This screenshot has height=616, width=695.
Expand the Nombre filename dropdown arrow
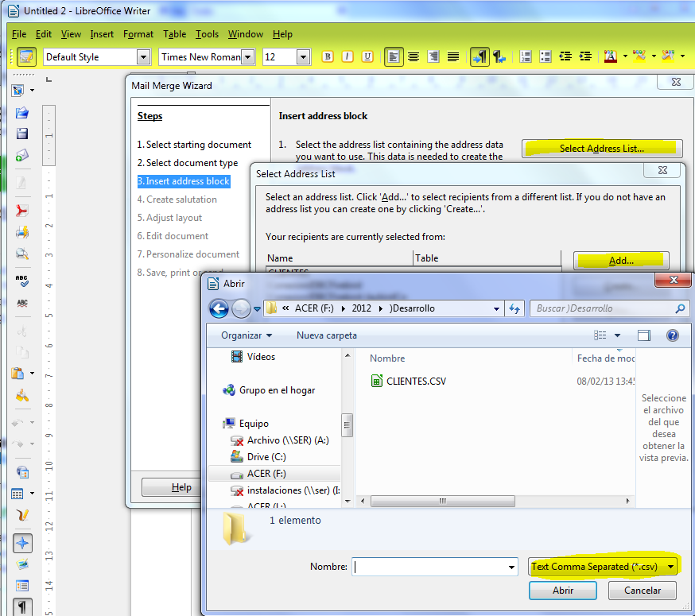tap(511, 567)
